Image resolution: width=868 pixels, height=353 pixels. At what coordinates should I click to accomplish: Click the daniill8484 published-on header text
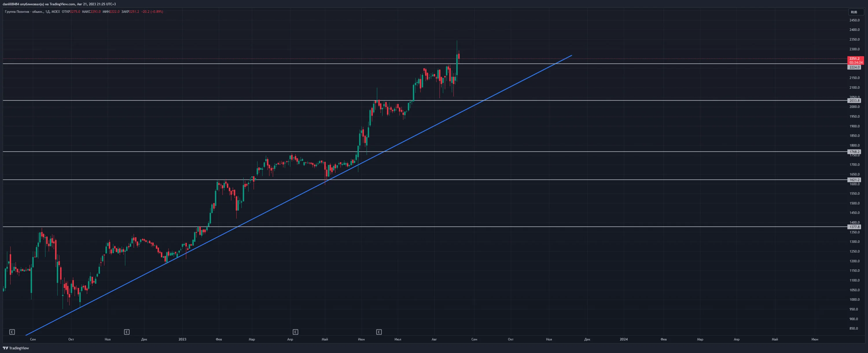click(x=59, y=4)
